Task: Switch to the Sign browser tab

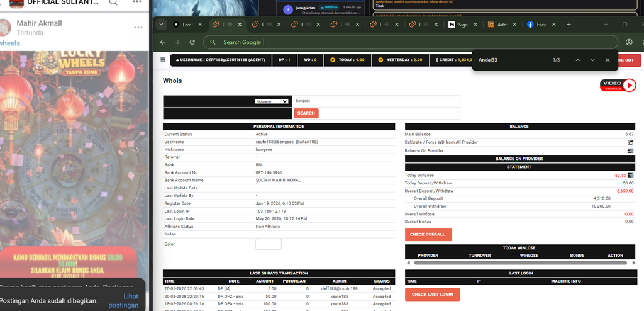Action: click(x=458, y=25)
